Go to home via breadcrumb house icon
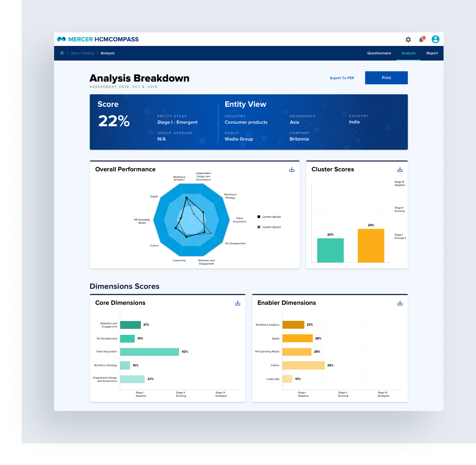This screenshot has width=476, height=465. pos(62,53)
